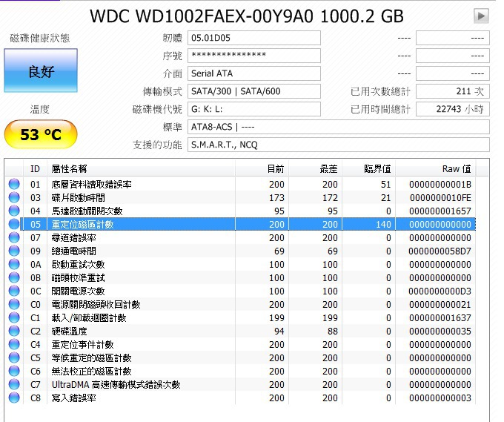Select the 總通電時間 row
Screen dimensions: 504x422
click(x=240, y=251)
